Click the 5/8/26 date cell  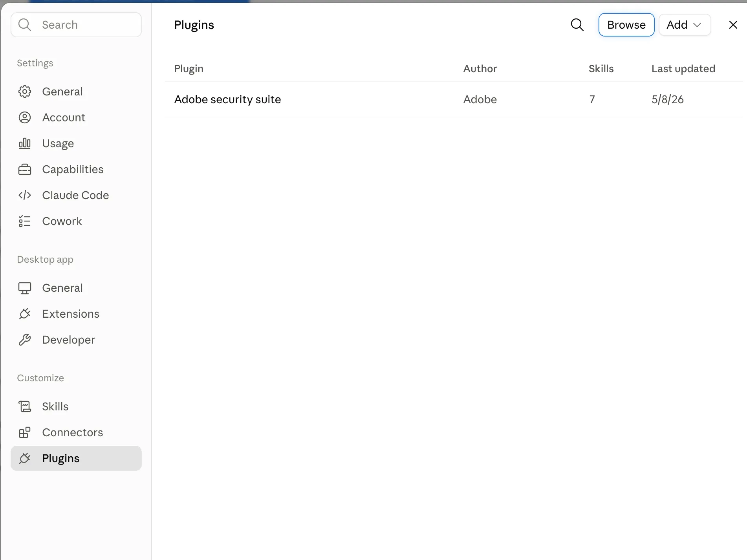click(x=668, y=99)
